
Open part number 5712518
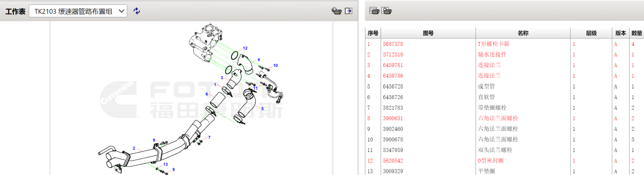pos(393,55)
